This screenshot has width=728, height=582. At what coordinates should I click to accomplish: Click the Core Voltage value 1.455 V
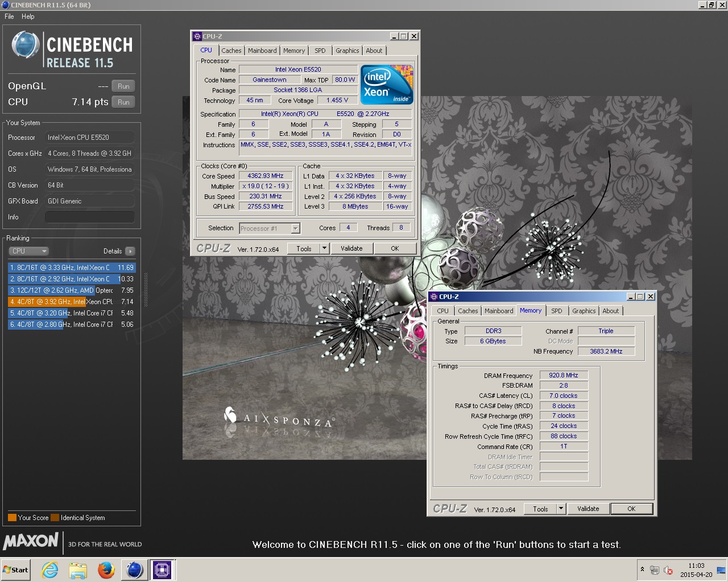click(337, 100)
